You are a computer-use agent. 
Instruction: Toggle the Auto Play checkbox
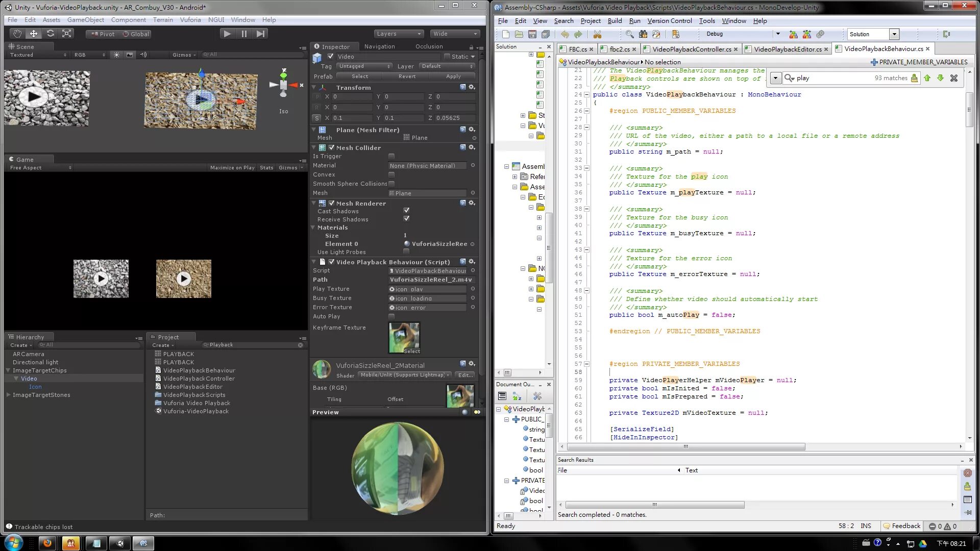point(391,317)
